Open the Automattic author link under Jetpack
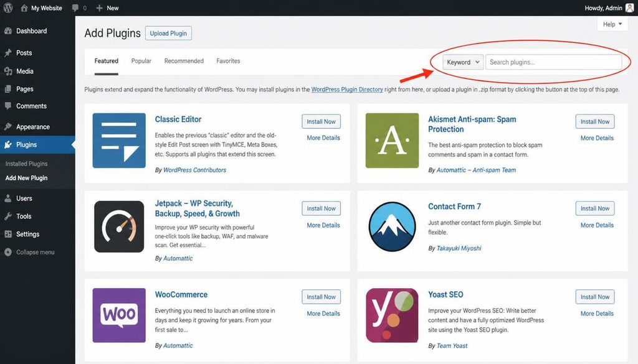The width and height of the screenshot is (638, 364). 178,258
